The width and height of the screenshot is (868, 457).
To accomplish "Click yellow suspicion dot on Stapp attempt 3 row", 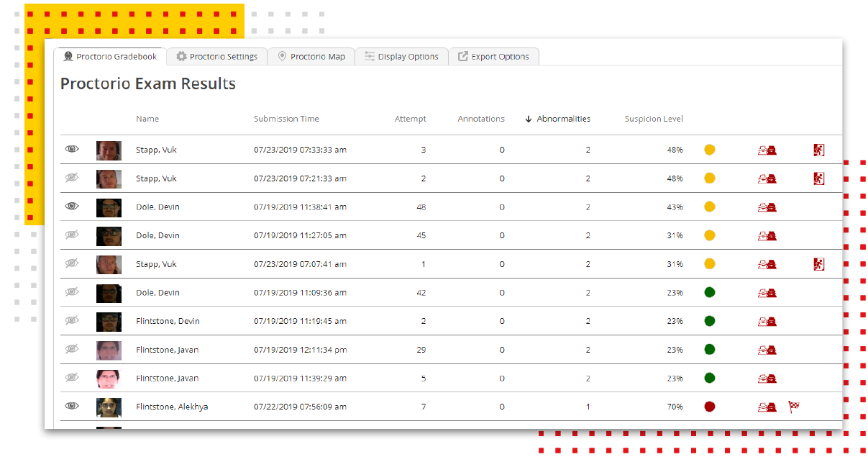I will pyautogui.click(x=709, y=150).
